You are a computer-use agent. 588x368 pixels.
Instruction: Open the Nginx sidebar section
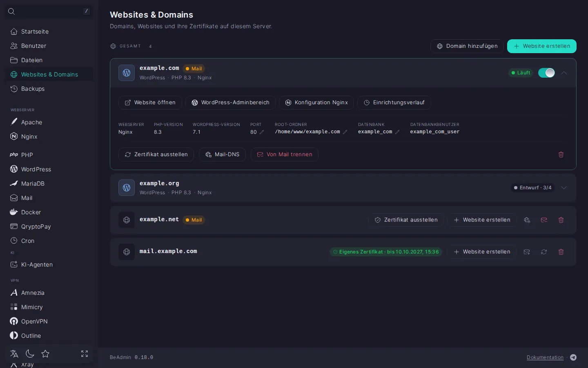click(x=49, y=137)
